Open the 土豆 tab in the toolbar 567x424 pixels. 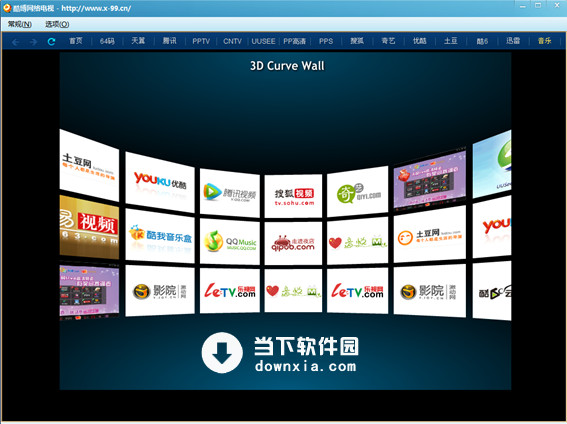click(x=451, y=41)
